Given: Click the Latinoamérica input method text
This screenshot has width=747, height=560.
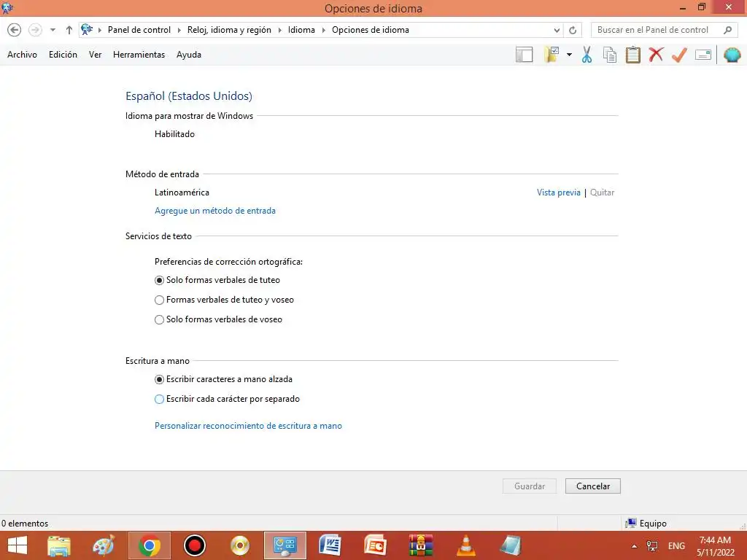Looking at the screenshot, I should tap(182, 192).
